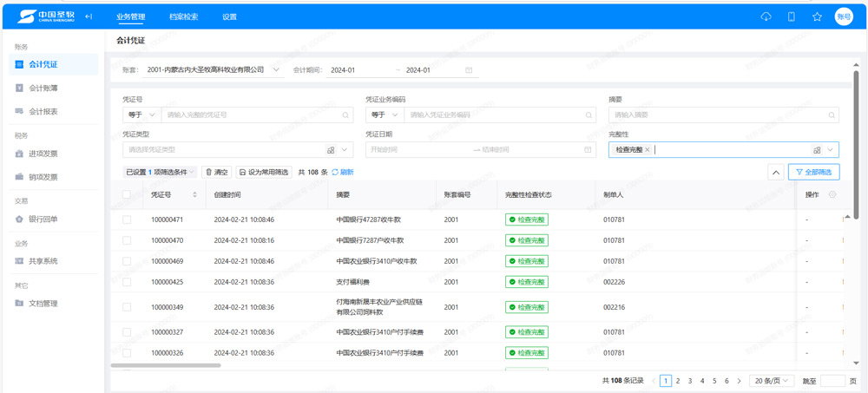Open the selector grid icon in 凭证类型
Screen dimensions: 868x393
tap(331, 149)
